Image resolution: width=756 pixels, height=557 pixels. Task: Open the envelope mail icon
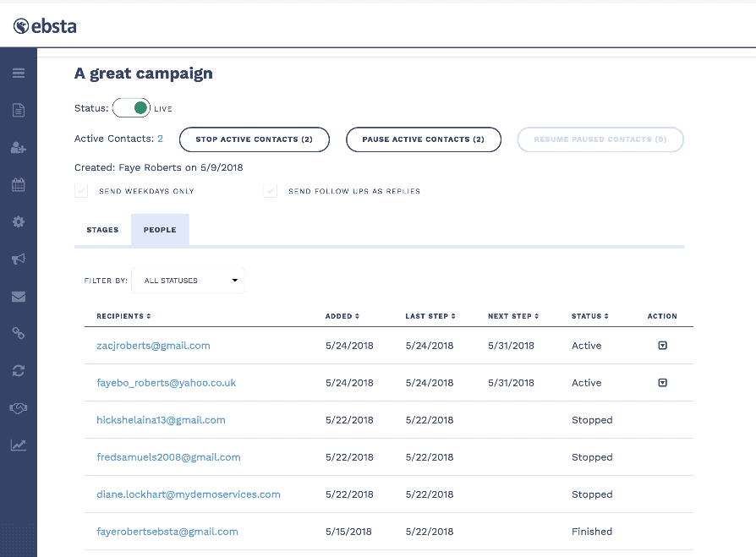[19, 296]
